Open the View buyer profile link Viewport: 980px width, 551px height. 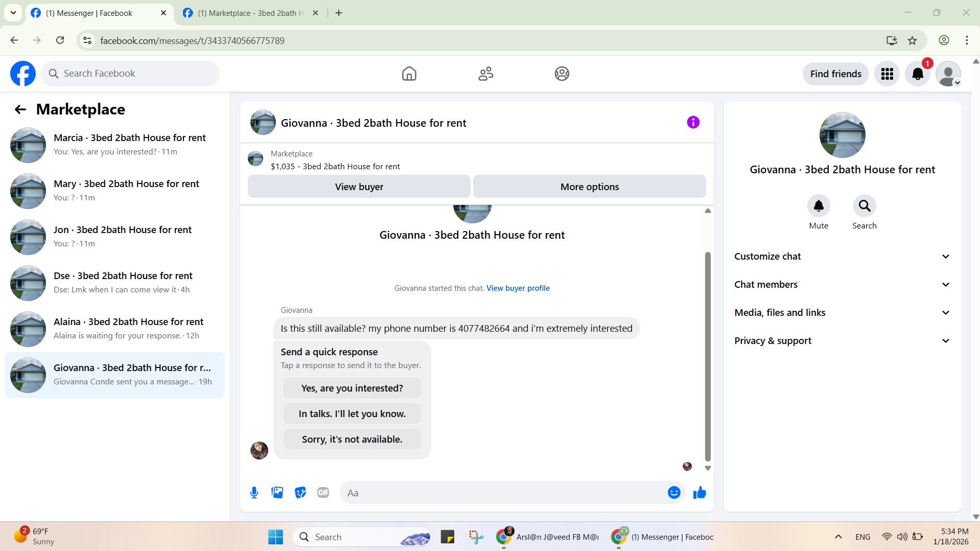point(518,288)
